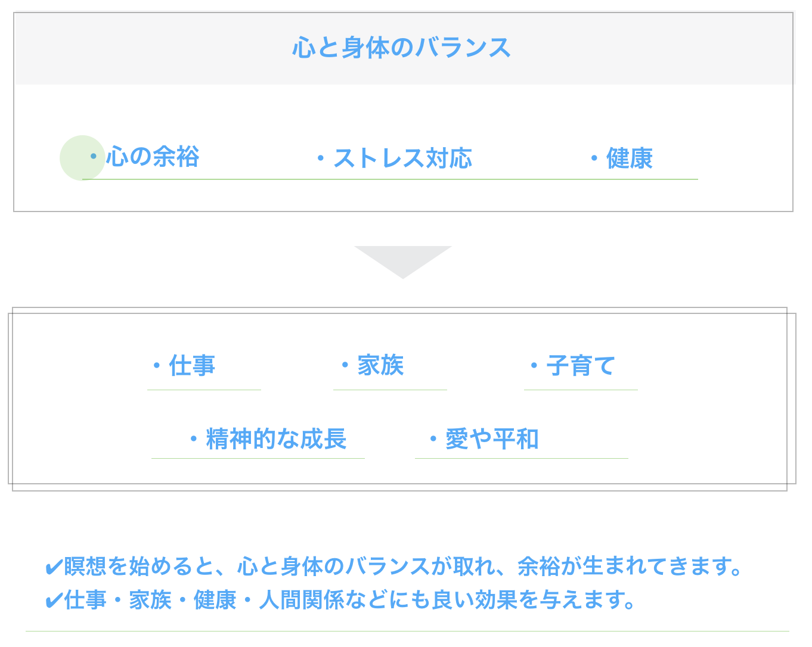
Task: Click the 愛や平和 label
Action: pos(492,440)
